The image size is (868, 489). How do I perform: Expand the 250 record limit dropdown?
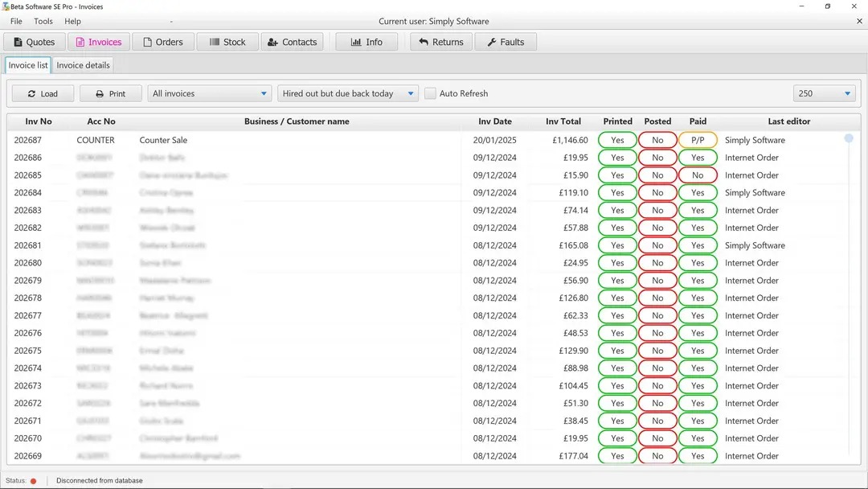click(x=825, y=93)
